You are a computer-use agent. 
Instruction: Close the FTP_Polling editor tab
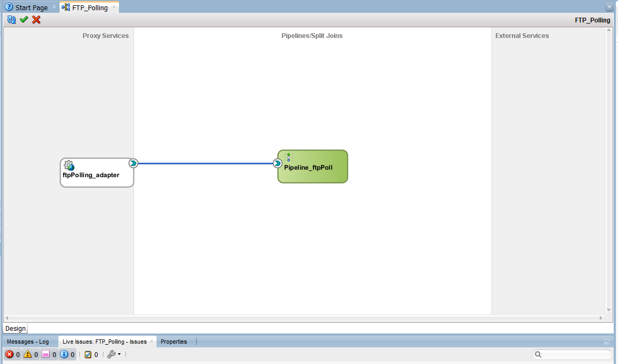pos(114,7)
